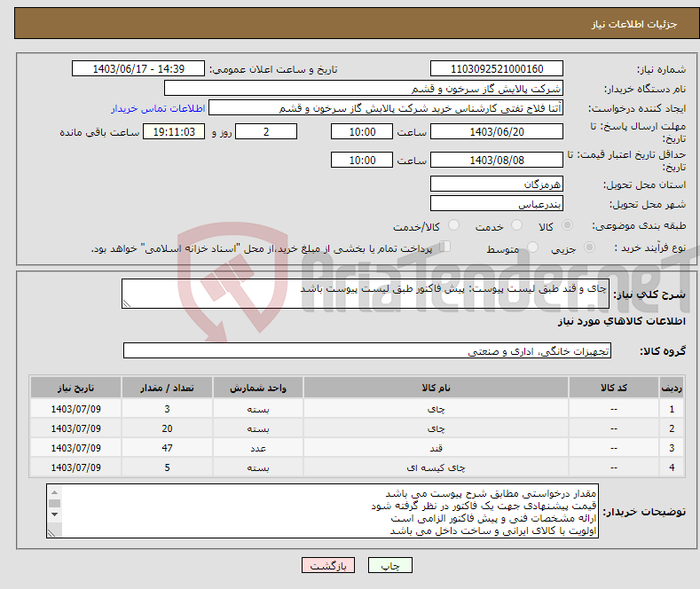
Task: Click the چای name in row 2
Action: click(x=436, y=428)
